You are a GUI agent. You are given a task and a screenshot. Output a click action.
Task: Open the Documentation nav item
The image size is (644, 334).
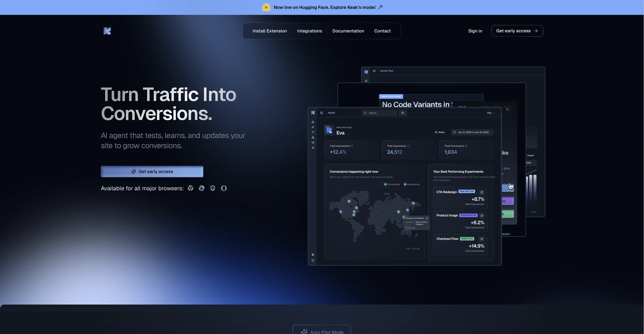[x=348, y=31]
